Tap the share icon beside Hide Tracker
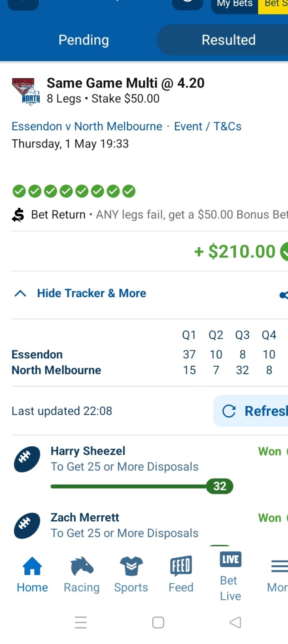 click(x=284, y=295)
